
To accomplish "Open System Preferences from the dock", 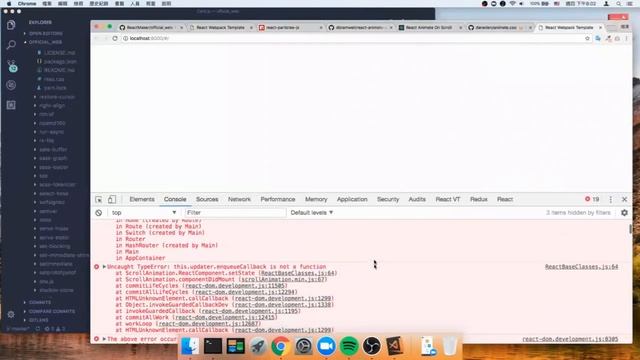I will 303,346.
